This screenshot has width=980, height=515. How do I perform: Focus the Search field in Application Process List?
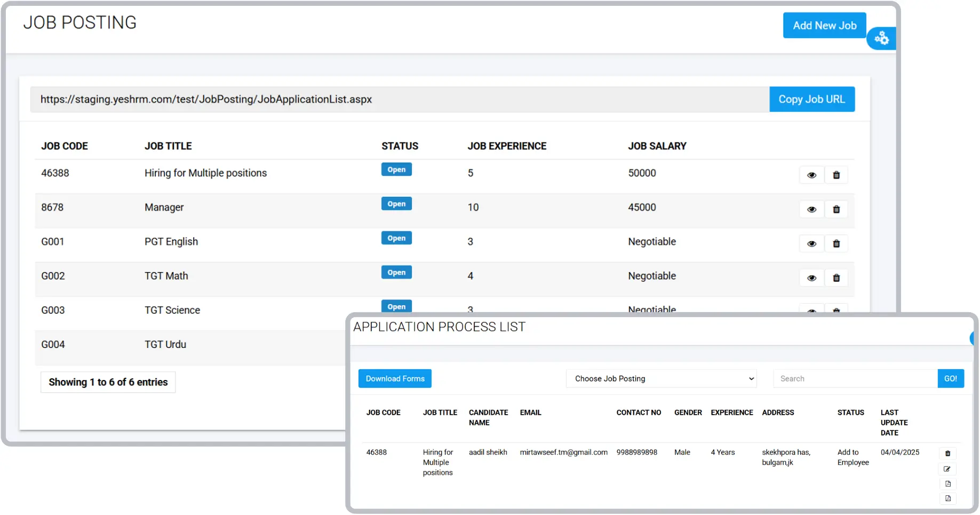[855, 378]
